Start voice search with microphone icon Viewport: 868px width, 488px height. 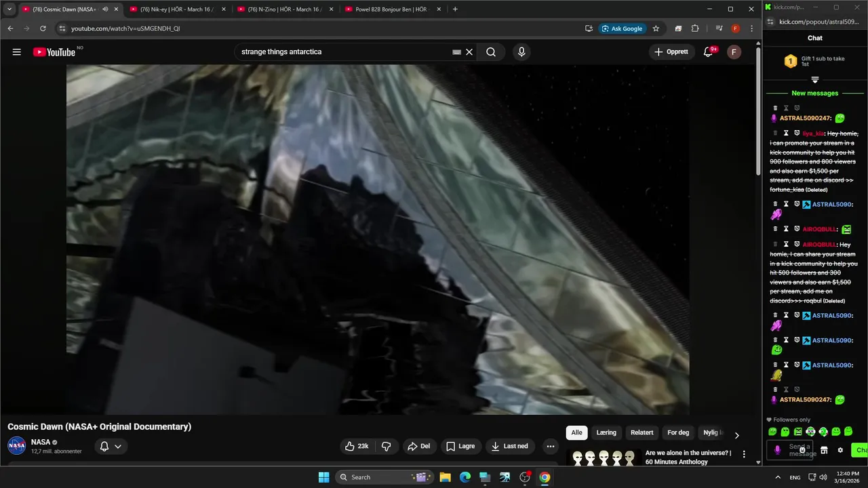pyautogui.click(x=521, y=52)
